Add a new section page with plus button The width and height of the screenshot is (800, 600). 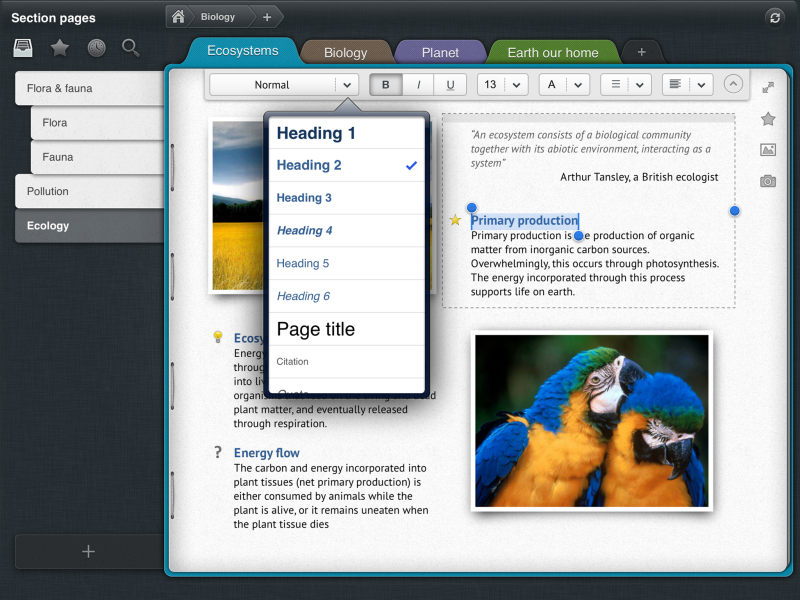pos(88,551)
